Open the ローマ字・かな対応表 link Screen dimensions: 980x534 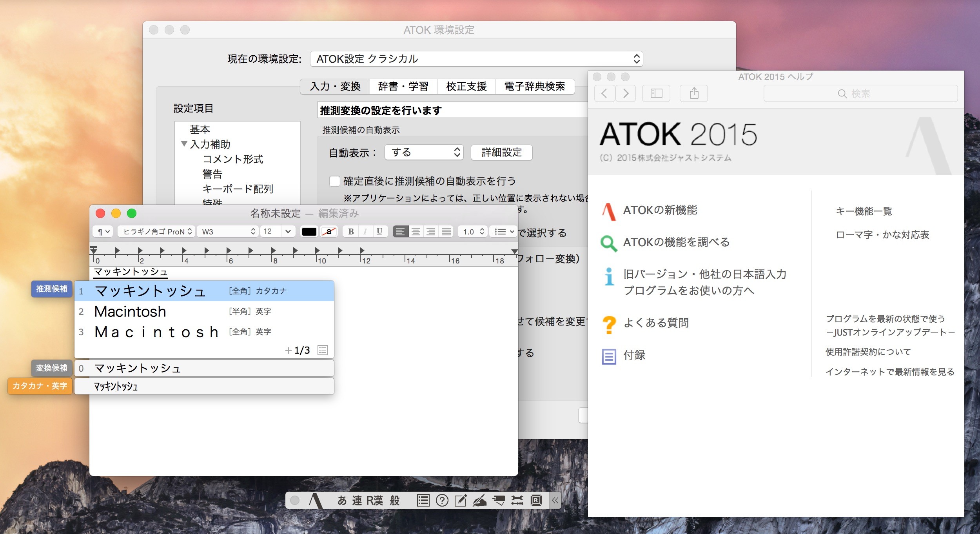(882, 234)
